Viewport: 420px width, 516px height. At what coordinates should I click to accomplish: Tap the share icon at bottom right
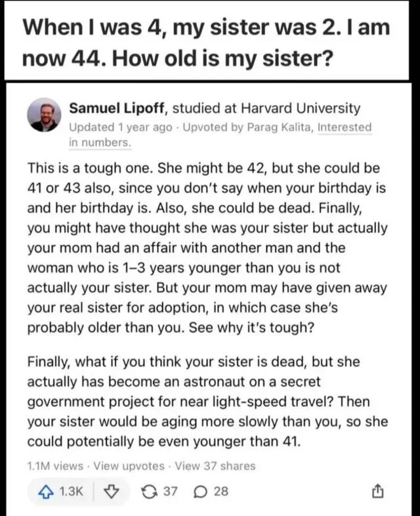(x=388, y=491)
